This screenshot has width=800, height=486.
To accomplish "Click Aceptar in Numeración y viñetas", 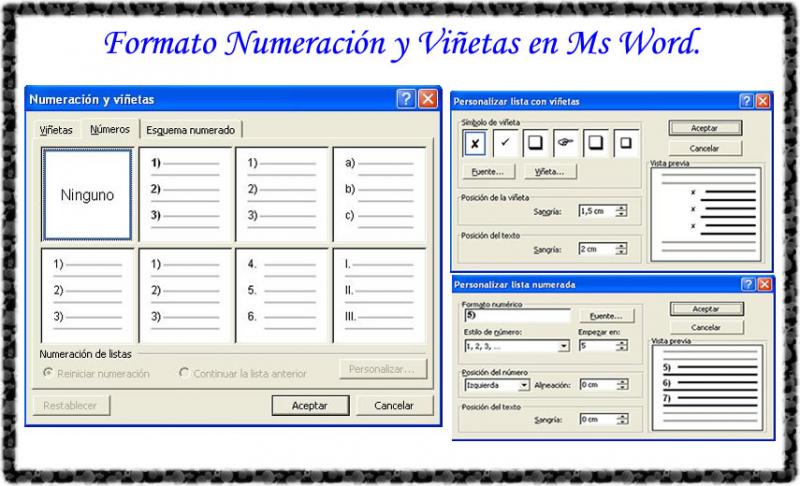I will [x=310, y=405].
